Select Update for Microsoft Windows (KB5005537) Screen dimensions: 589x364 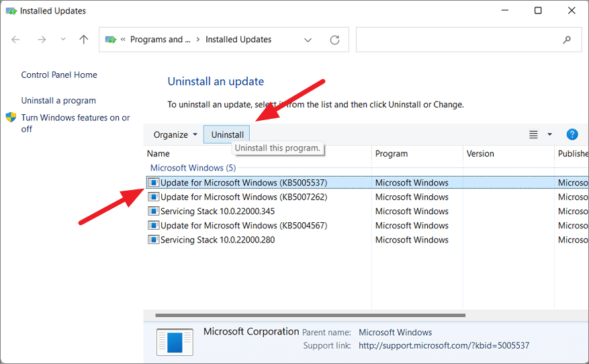point(367,183)
